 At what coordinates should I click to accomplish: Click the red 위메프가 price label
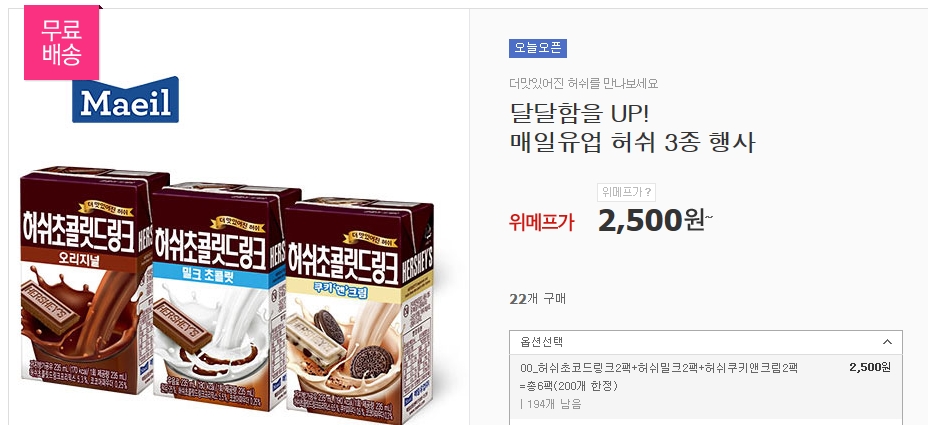tap(541, 222)
